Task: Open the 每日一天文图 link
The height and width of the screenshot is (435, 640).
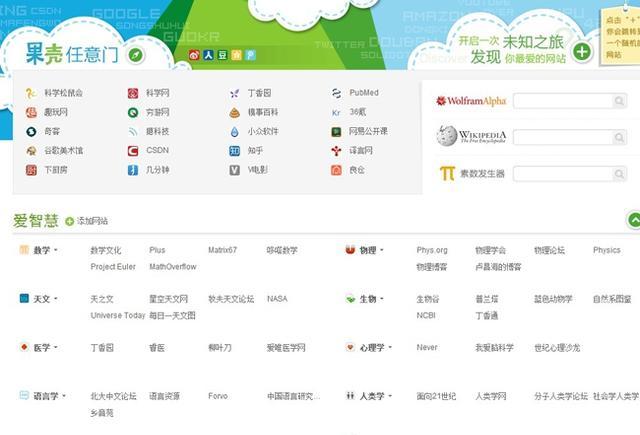Action: 172,315
